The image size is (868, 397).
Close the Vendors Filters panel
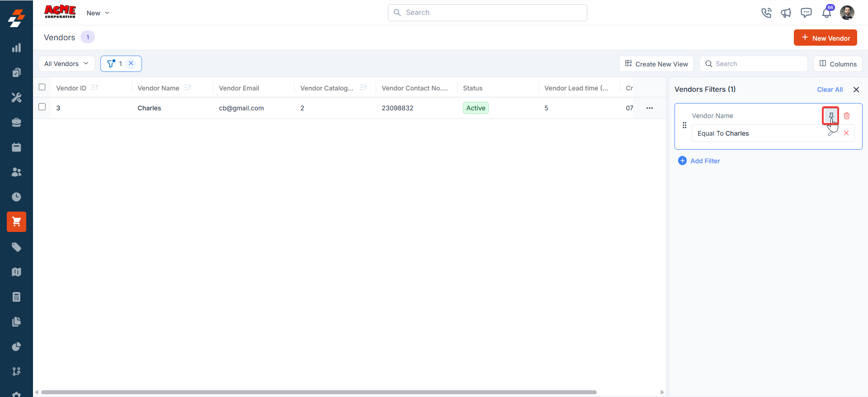pos(856,90)
